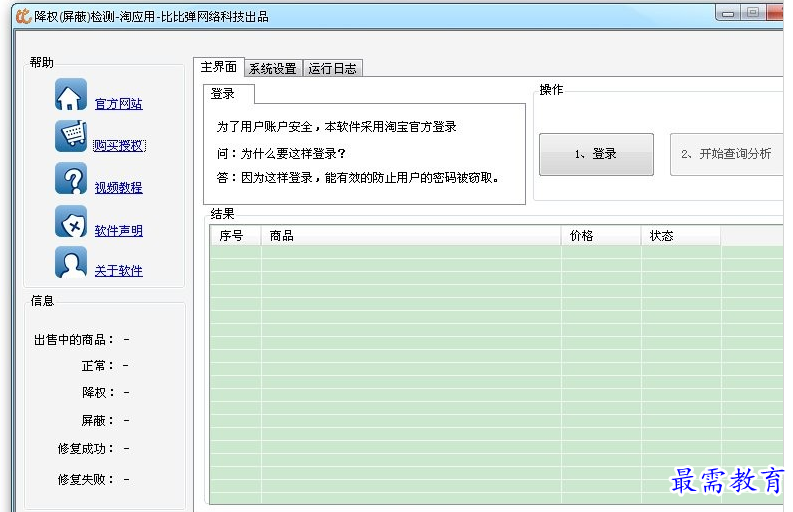Click the 出售中的商品 label
The image size is (793, 512).
tap(74, 339)
